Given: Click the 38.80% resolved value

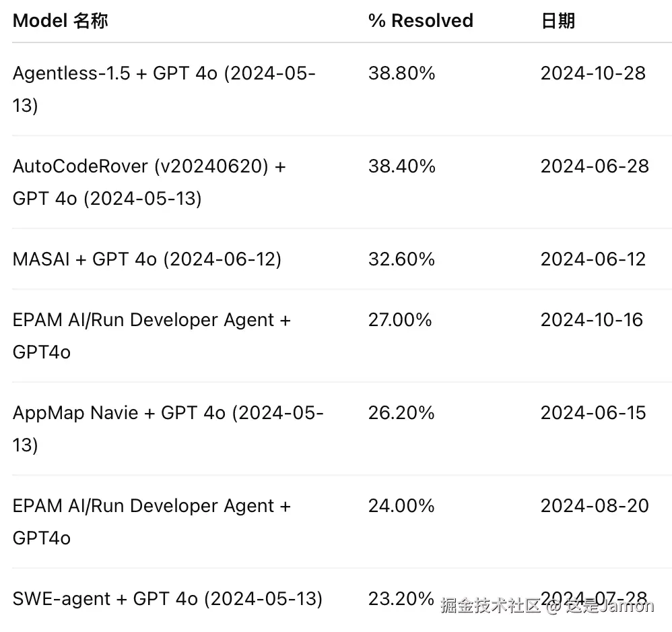Looking at the screenshot, I should coord(401,73).
